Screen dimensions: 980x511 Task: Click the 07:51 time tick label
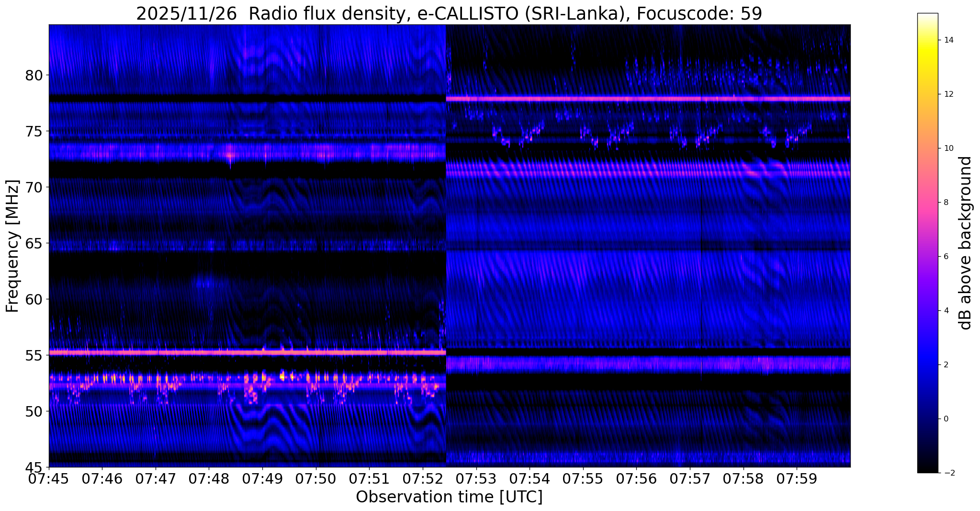(x=369, y=478)
